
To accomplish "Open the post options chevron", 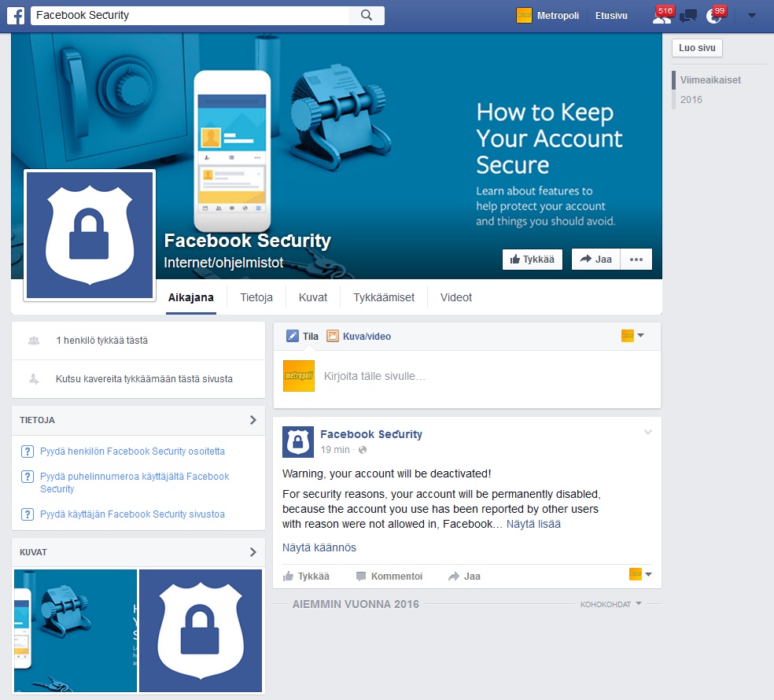I will (x=648, y=433).
